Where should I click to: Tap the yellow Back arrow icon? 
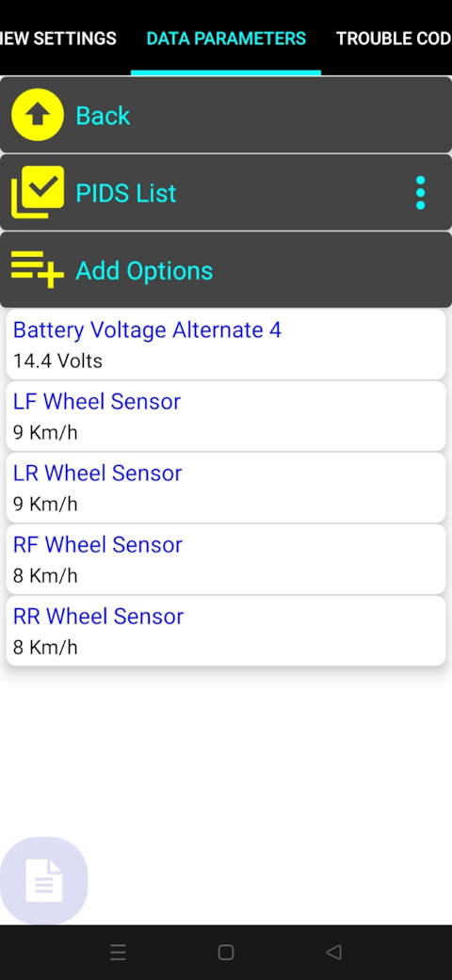(x=38, y=115)
